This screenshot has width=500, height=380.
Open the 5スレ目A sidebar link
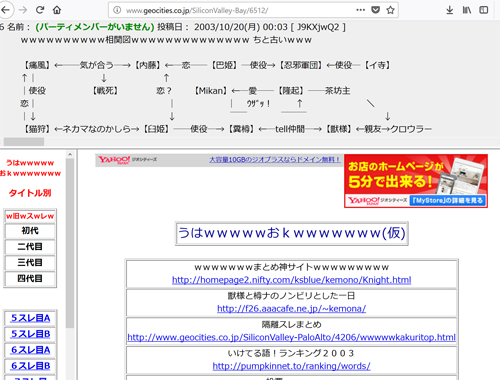coord(30,318)
